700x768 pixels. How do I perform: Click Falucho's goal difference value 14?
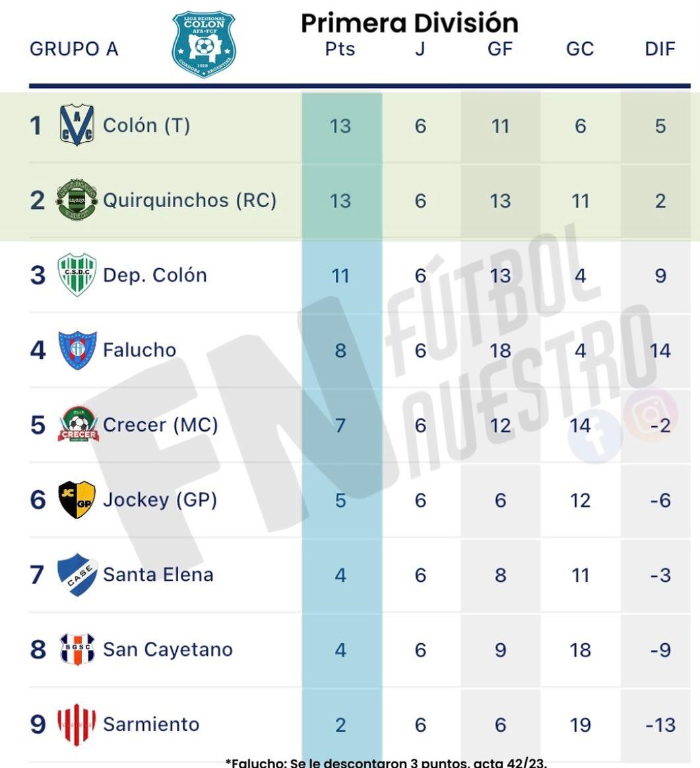660,350
